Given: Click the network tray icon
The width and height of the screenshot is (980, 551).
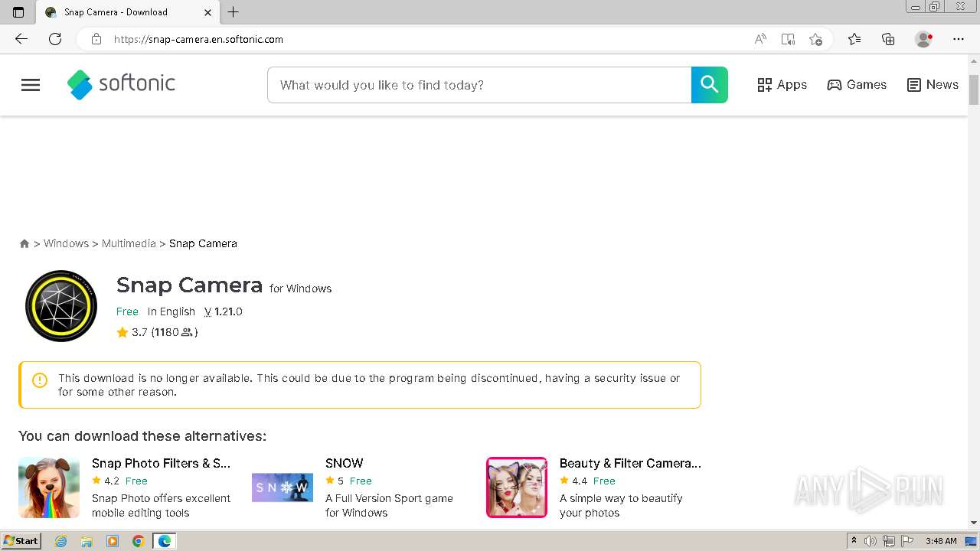Looking at the screenshot, I should coord(889,541).
